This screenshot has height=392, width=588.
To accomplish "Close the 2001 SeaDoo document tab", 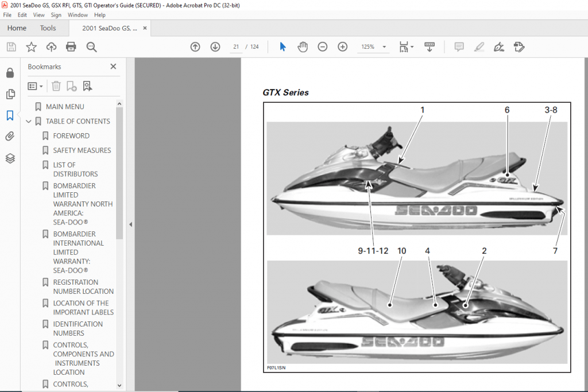I will (x=145, y=28).
